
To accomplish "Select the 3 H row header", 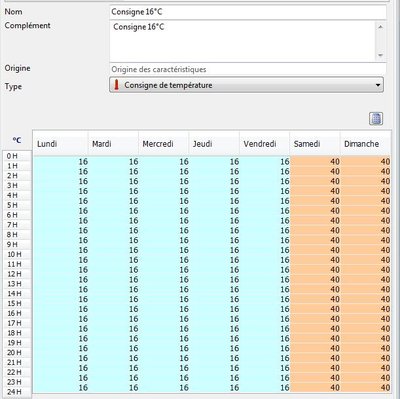I will coord(17,186).
